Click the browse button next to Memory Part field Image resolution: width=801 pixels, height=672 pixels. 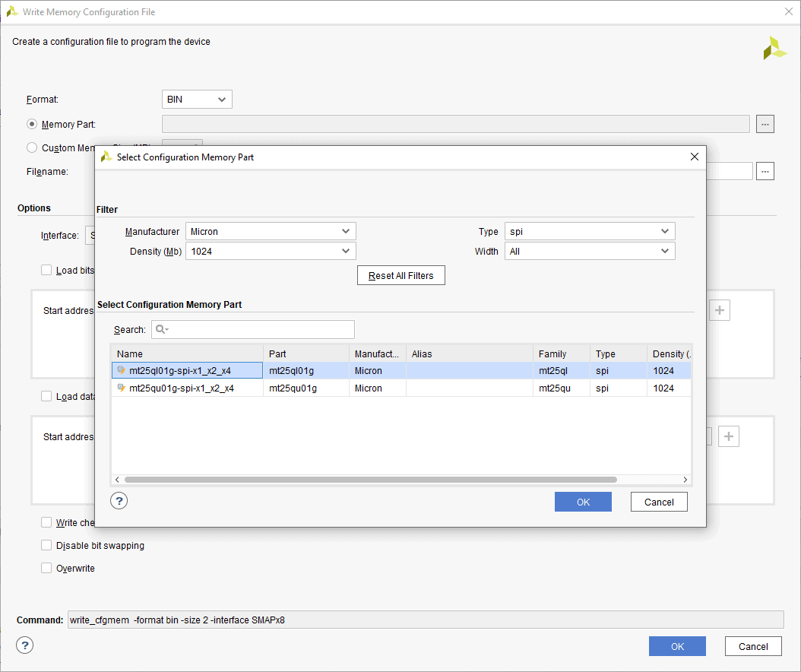click(x=765, y=124)
